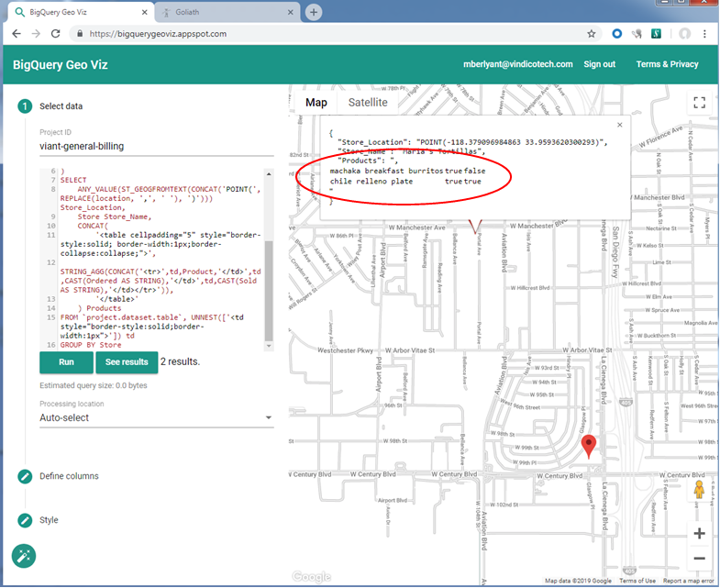Screen dimensions: 720x588
Task: Click the Street View pegman icon
Action: [x=699, y=490]
